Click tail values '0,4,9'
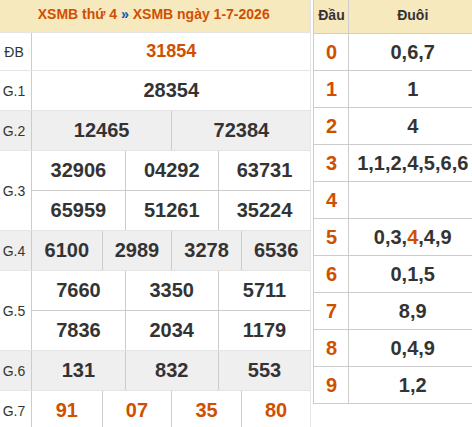 tap(413, 348)
